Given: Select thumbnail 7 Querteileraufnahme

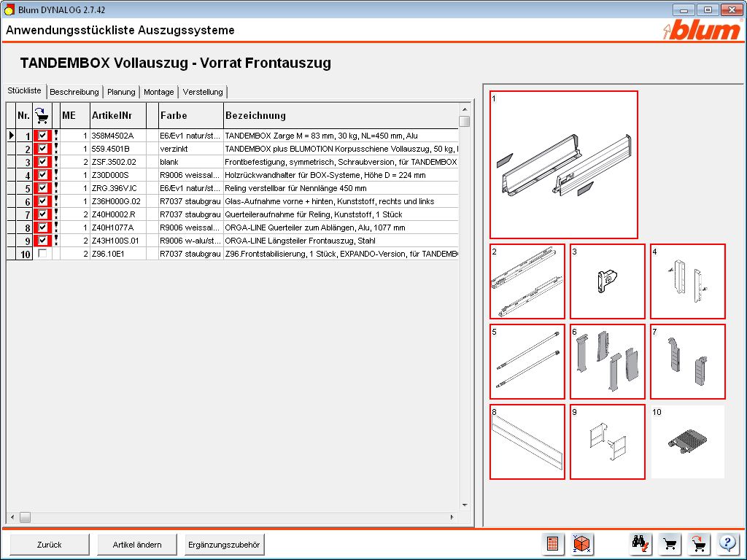Looking at the screenshot, I should click(x=687, y=362).
